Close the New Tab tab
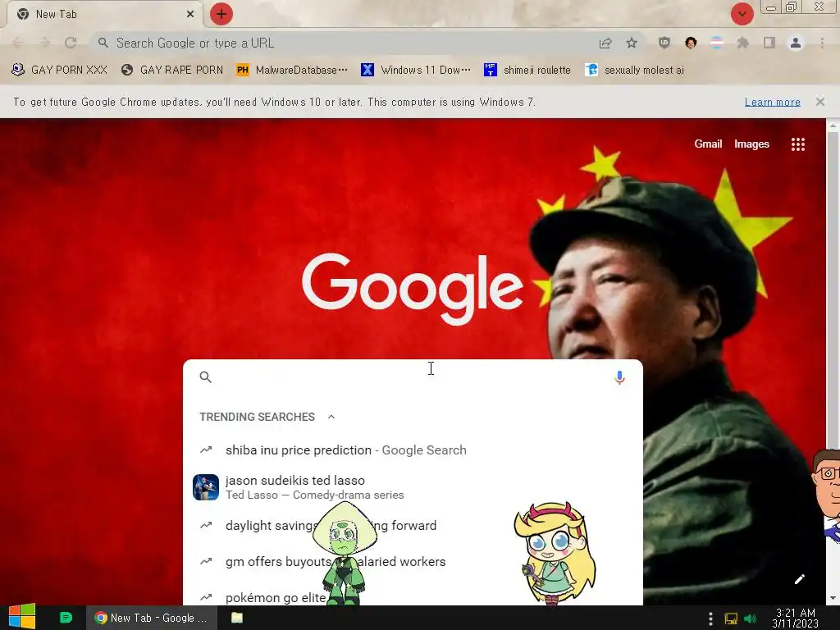840x630 pixels. [x=190, y=14]
